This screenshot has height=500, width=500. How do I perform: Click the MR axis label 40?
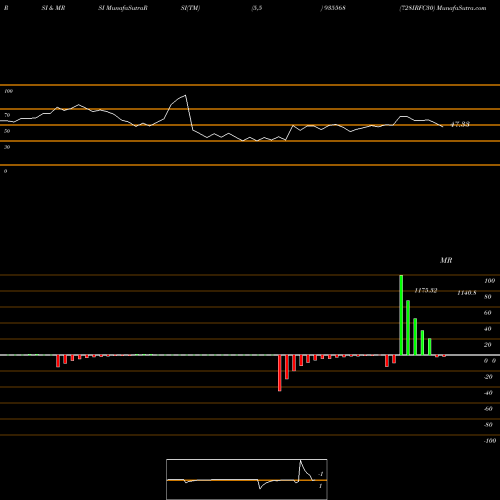488,329
